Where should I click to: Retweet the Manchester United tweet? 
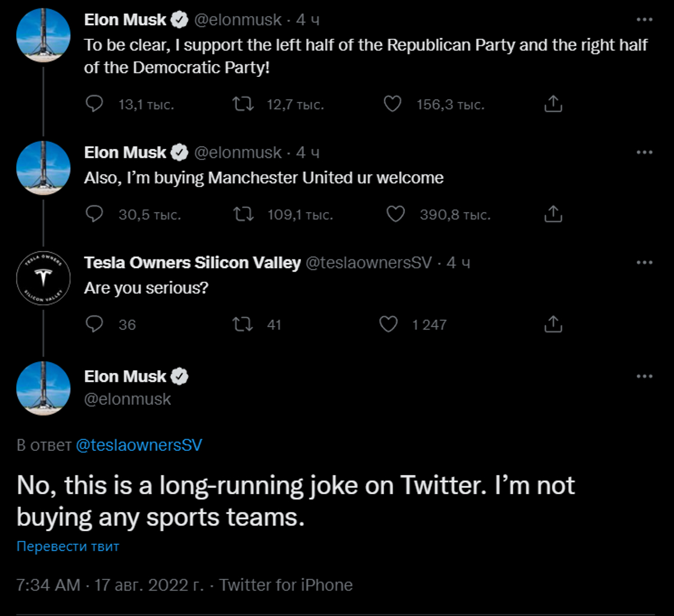pos(243,214)
